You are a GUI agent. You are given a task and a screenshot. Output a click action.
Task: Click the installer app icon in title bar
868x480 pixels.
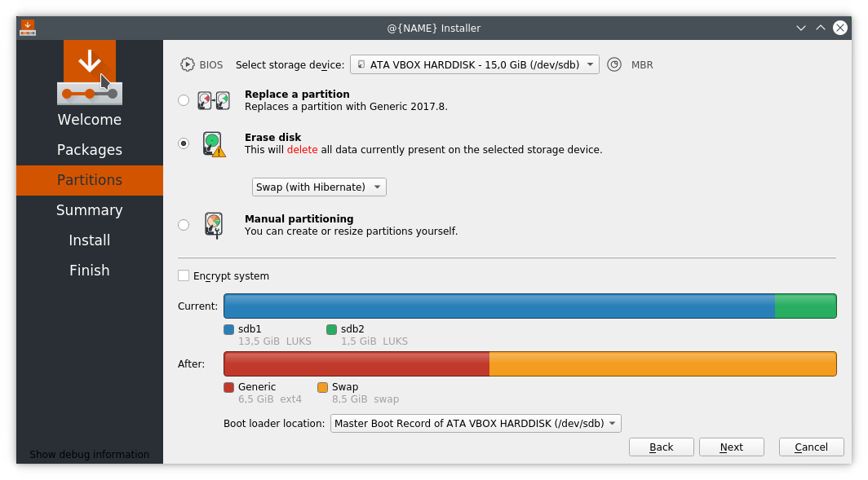click(28, 28)
